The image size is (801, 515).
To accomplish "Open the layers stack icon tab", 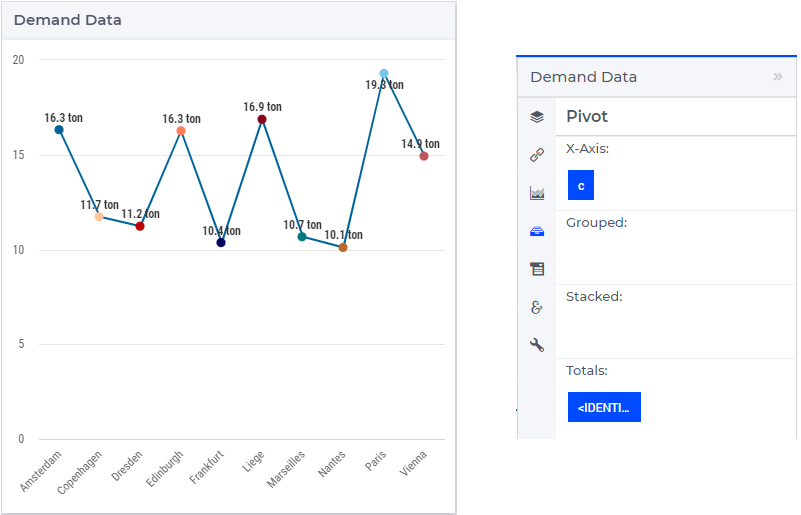I will pos(536,117).
